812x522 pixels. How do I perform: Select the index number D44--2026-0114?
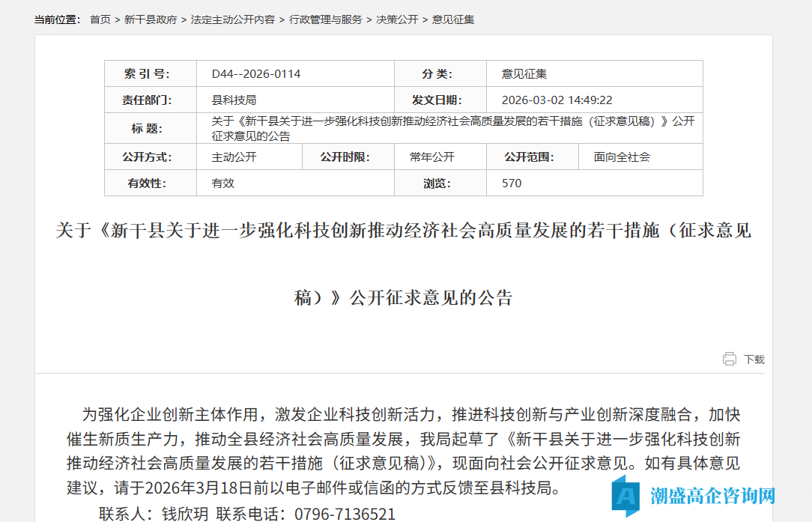[255, 73]
